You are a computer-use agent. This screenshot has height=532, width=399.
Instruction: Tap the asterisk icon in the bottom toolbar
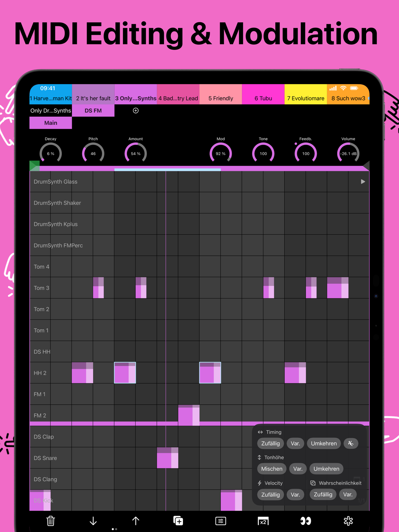pos(348,521)
